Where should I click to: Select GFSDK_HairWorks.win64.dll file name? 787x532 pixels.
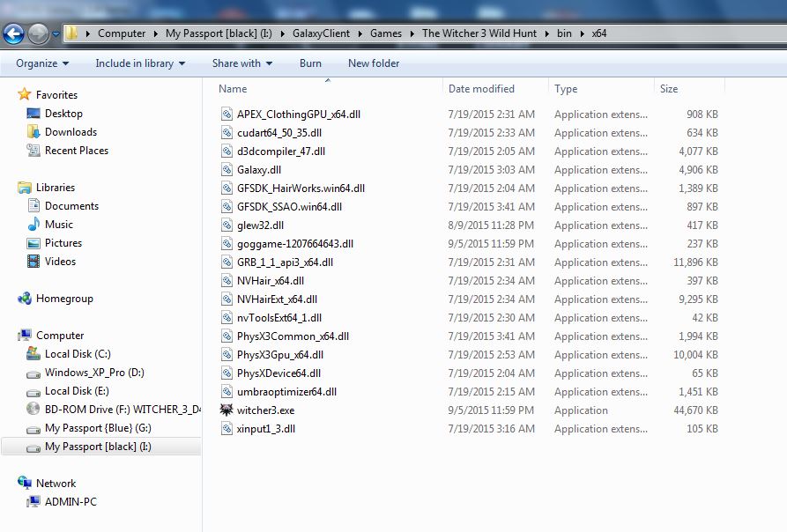pyautogui.click(x=301, y=188)
